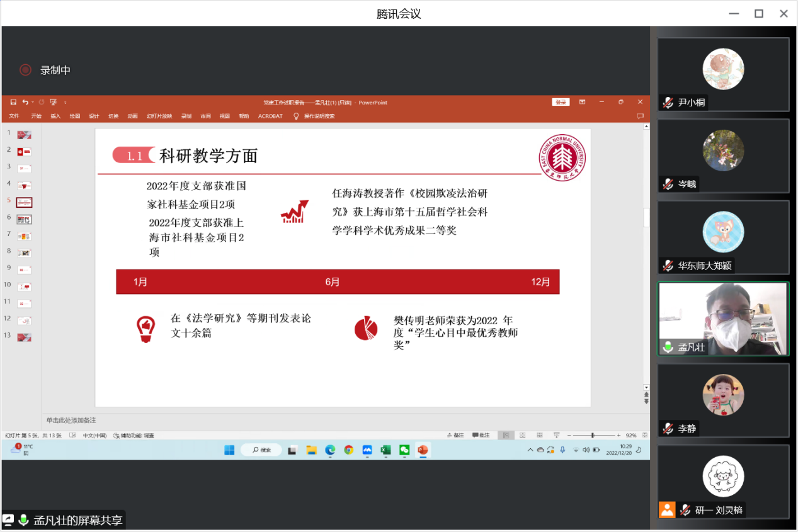798x532 pixels.
Task: Switch to the 幻灯片放映 tab
Action: tap(159, 116)
